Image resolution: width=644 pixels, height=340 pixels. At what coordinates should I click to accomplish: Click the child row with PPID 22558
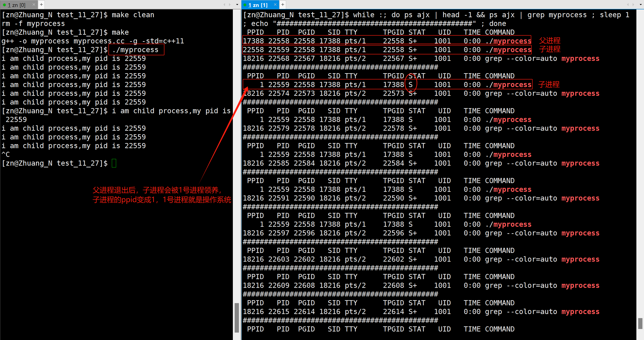(387, 49)
